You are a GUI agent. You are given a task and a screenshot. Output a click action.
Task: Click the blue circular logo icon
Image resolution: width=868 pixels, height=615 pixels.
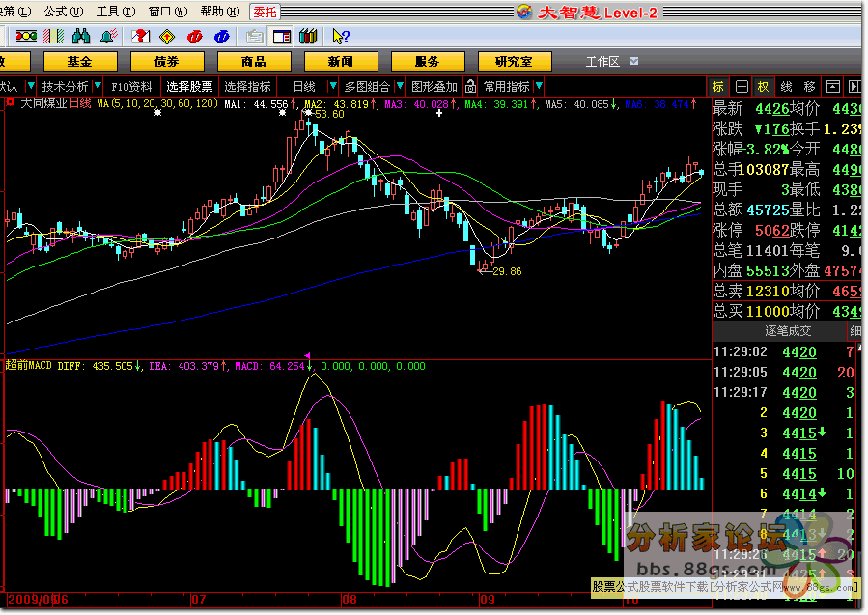[222, 37]
